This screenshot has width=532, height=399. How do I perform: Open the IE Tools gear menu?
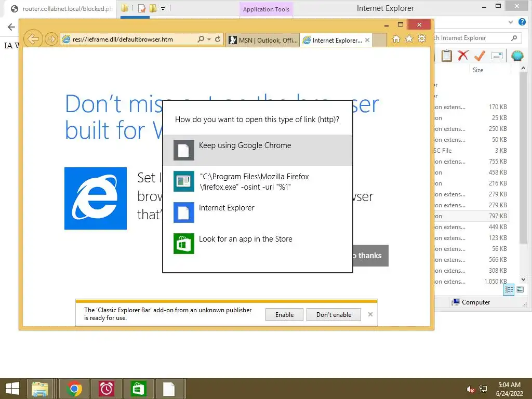(422, 39)
